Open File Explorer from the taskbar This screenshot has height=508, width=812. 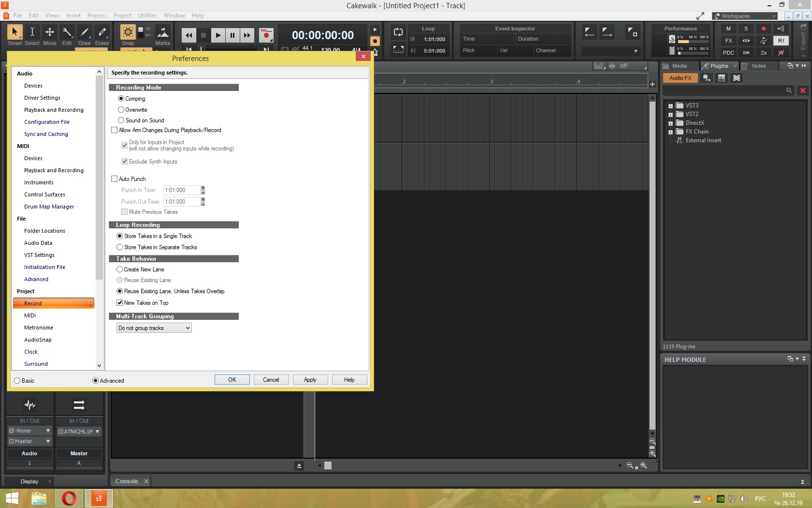click(x=39, y=498)
